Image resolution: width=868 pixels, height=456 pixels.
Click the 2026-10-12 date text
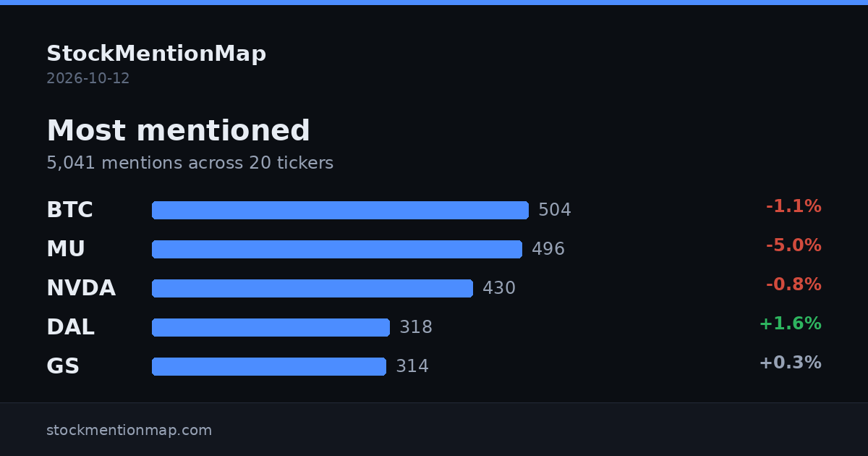(88, 78)
